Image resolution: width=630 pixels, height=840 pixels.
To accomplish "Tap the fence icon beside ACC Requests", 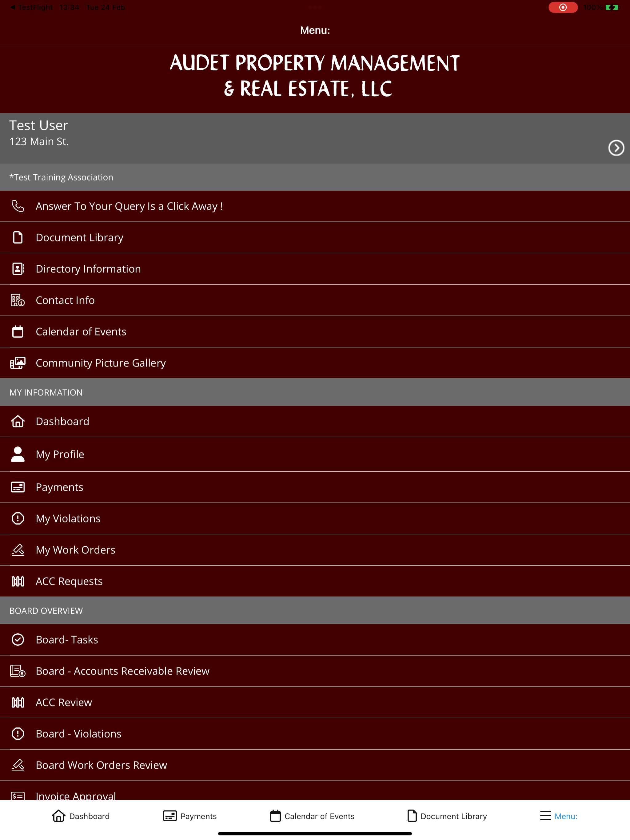I will 18,581.
